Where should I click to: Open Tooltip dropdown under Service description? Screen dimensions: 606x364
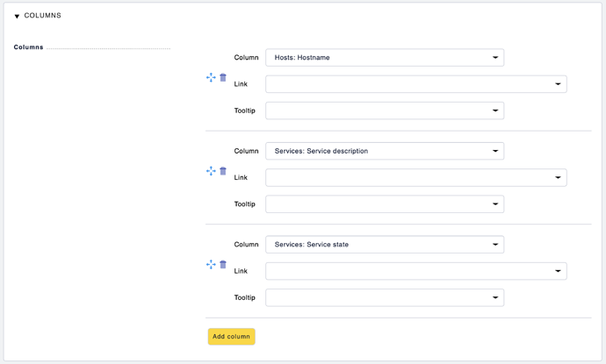[x=385, y=204]
